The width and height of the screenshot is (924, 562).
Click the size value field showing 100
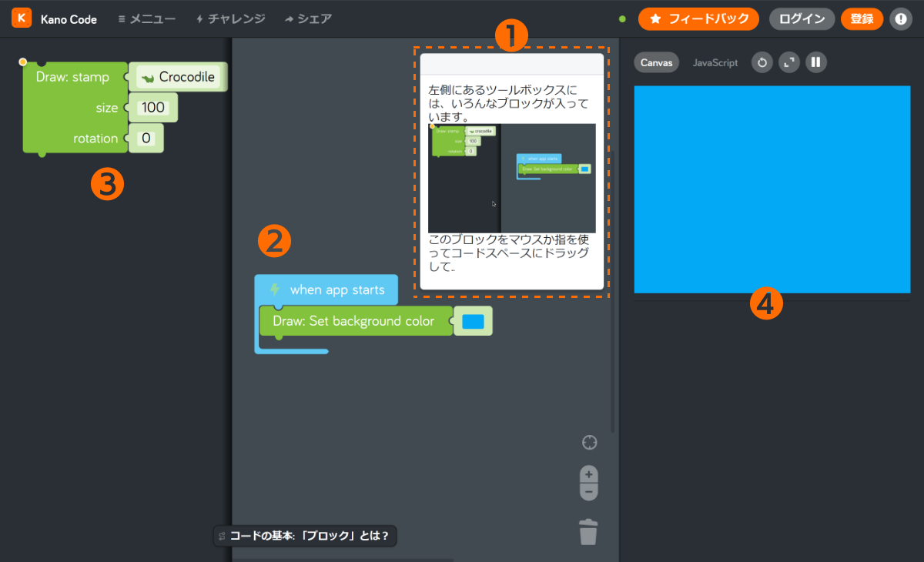click(152, 107)
